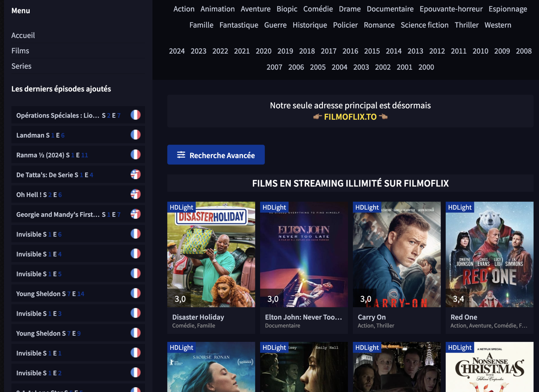
Task: Select the Animation genre
Action: (x=218, y=9)
